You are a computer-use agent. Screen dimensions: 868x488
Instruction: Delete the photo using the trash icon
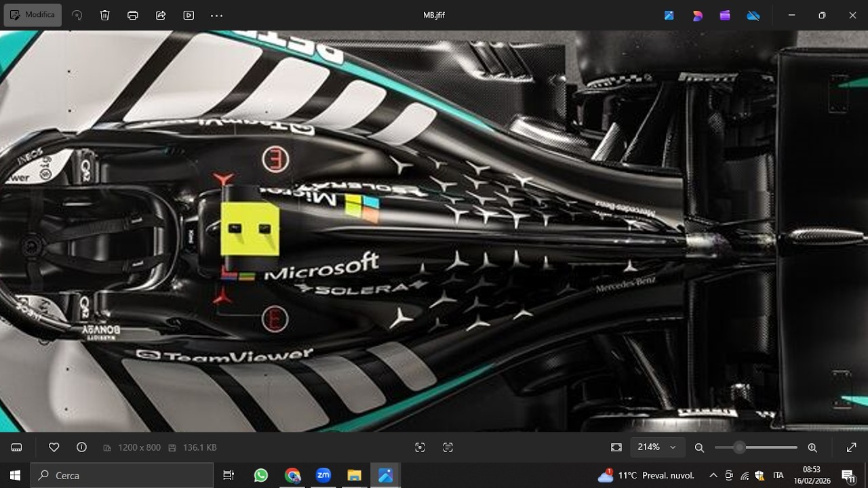tap(105, 15)
